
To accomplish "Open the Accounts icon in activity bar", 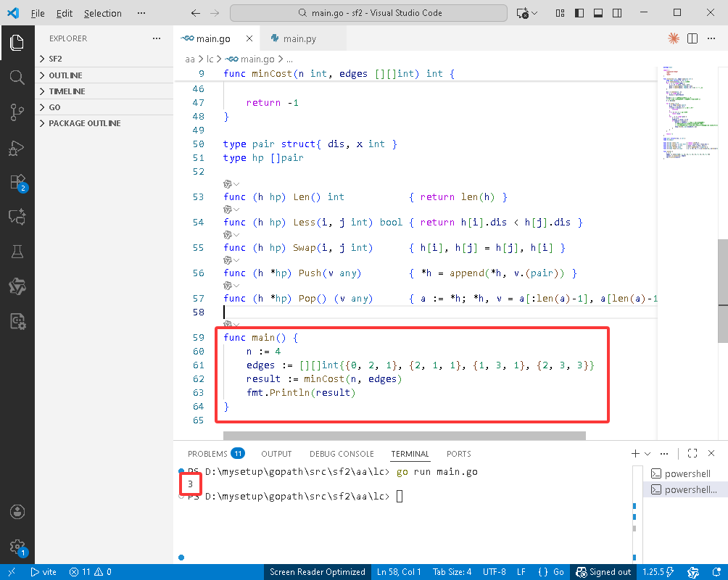I will click(17, 512).
